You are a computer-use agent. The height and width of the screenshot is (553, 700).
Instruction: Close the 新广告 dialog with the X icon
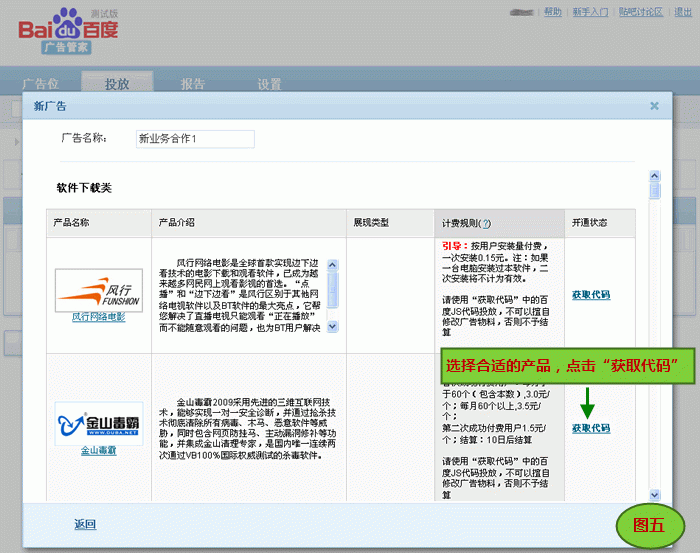click(654, 106)
